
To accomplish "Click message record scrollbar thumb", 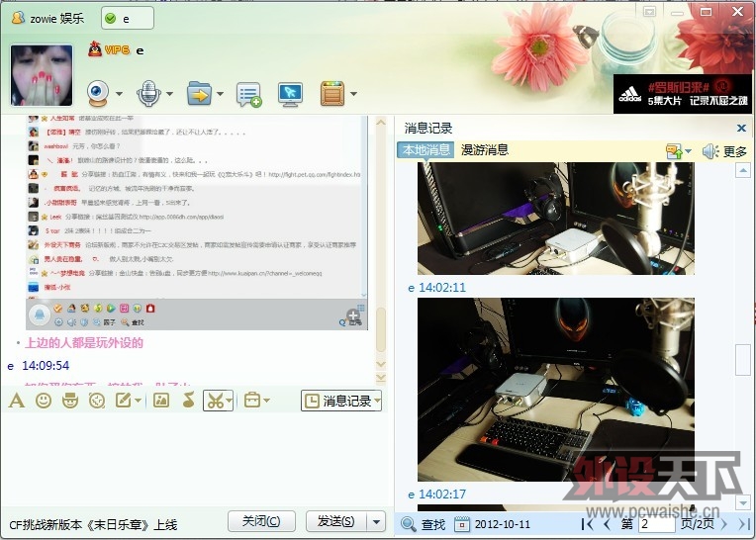I will coord(742,359).
